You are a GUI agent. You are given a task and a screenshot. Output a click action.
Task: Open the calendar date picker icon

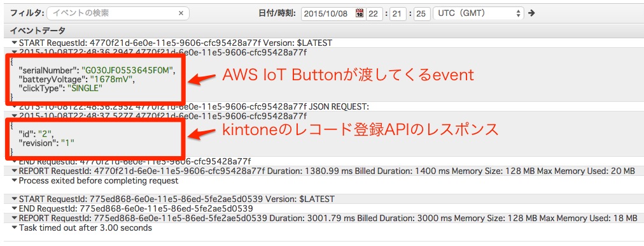click(x=360, y=13)
